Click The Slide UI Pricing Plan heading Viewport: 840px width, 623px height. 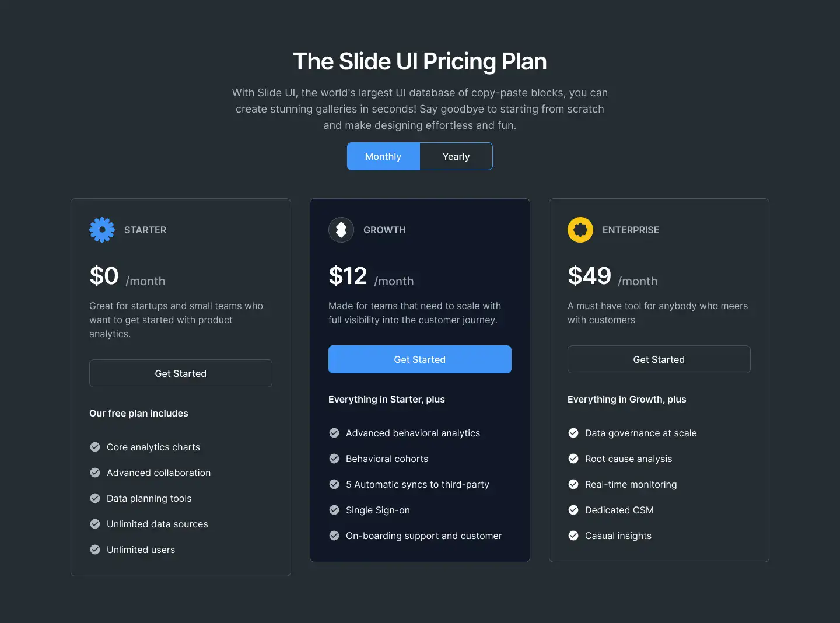click(x=420, y=61)
